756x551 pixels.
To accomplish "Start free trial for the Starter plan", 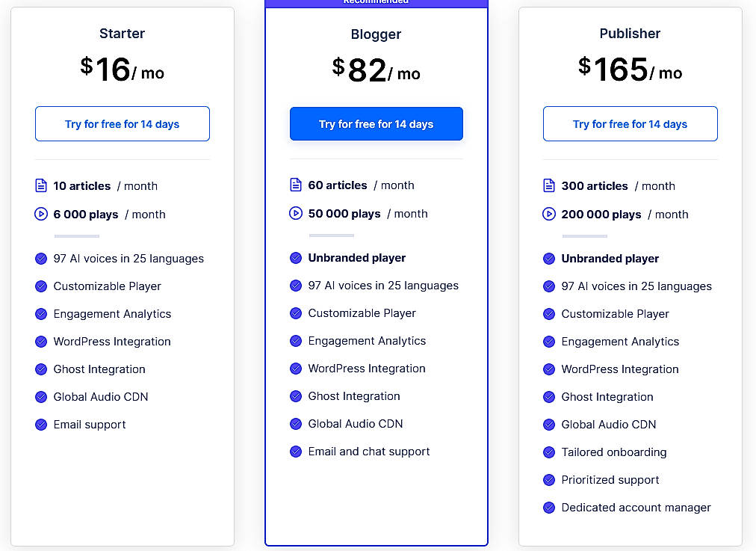I will pos(122,123).
